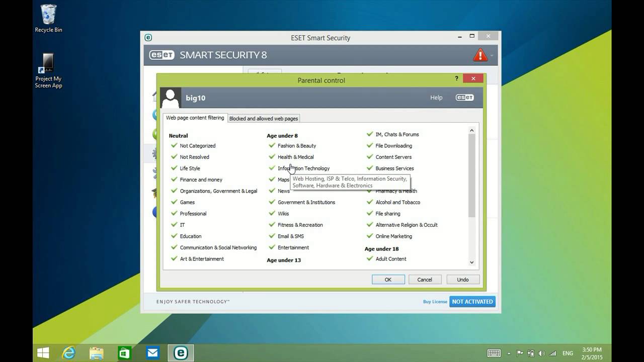644x362 pixels.
Task: Click the ESET logo in the Parental control header
Action: click(x=464, y=98)
